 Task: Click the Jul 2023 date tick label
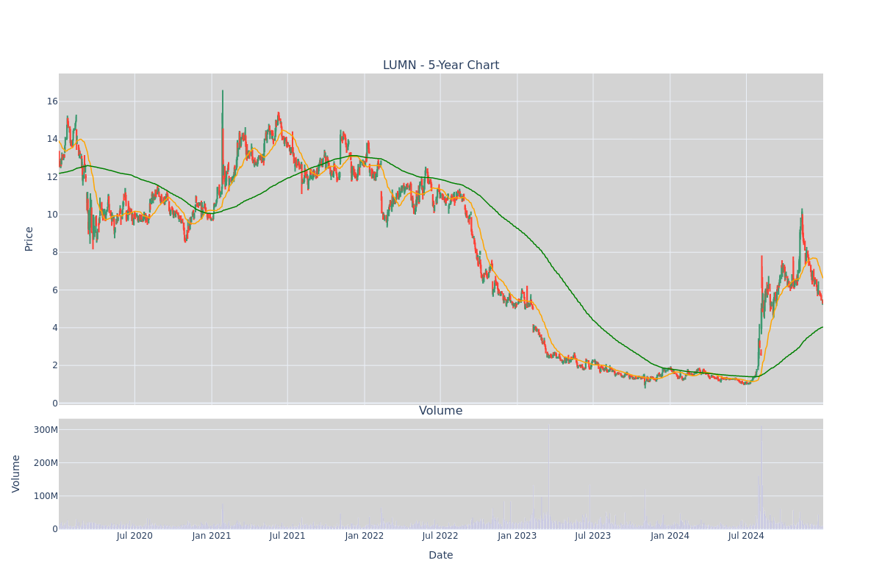pos(593,536)
